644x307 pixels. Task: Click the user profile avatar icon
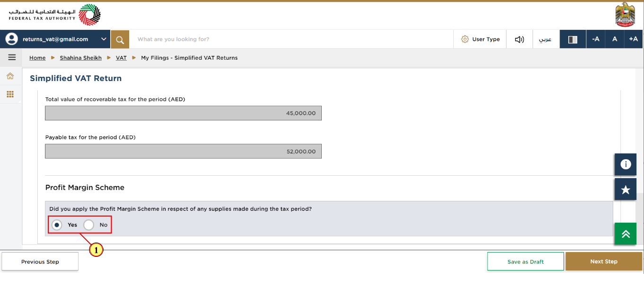click(11, 39)
